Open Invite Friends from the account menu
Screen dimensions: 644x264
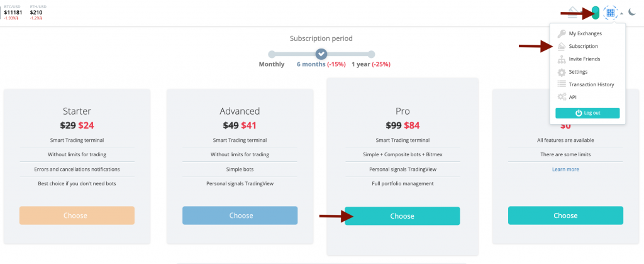[584, 59]
